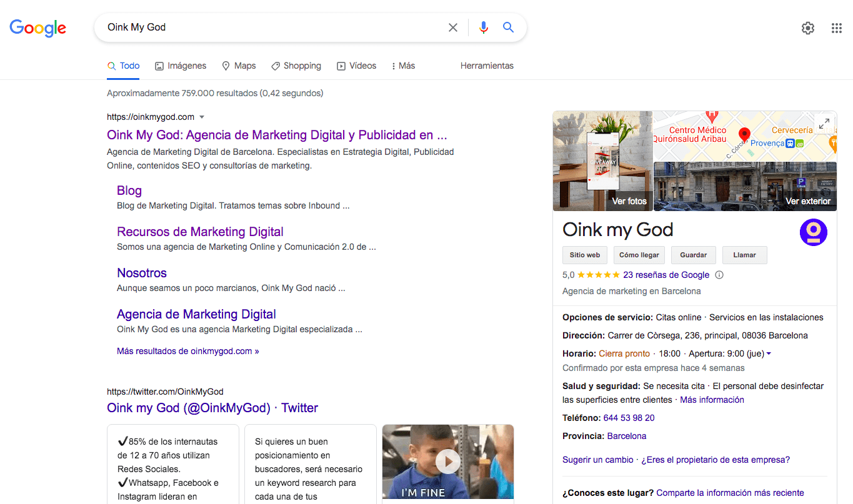The height and width of the screenshot is (504, 853).
Task: Expand the map with the fullscreen icon
Action: coord(824,124)
